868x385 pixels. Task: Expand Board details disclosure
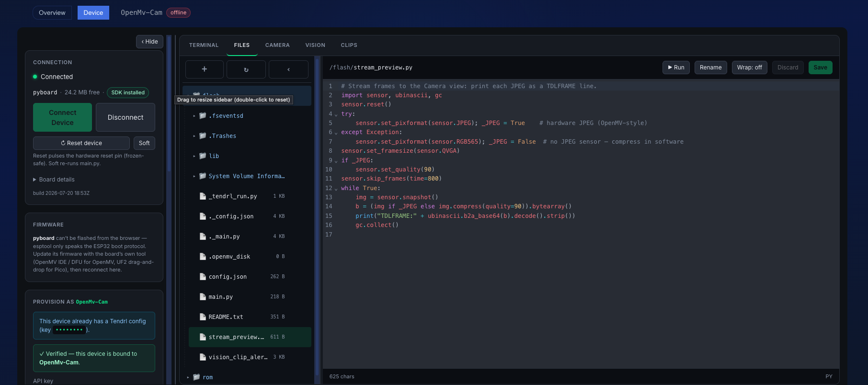pos(54,180)
